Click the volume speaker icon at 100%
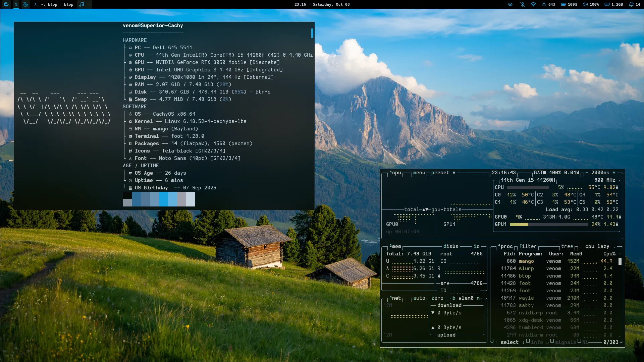The width and height of the screenshot is (644, 362). (x=585, y=4)
